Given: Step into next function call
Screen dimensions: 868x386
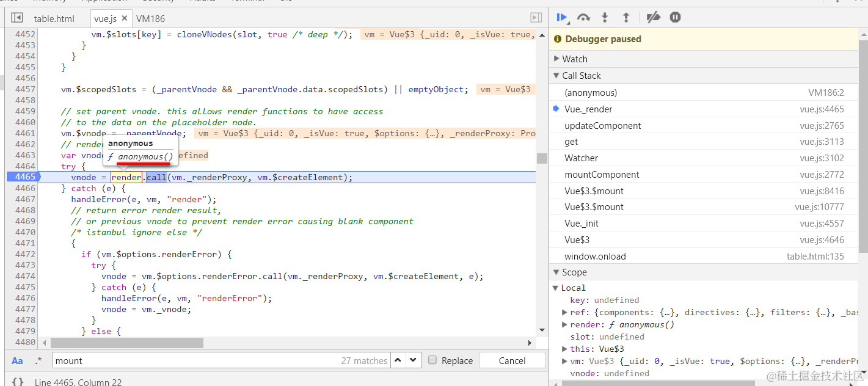Looking at the screenshot, I should point(605,18).
